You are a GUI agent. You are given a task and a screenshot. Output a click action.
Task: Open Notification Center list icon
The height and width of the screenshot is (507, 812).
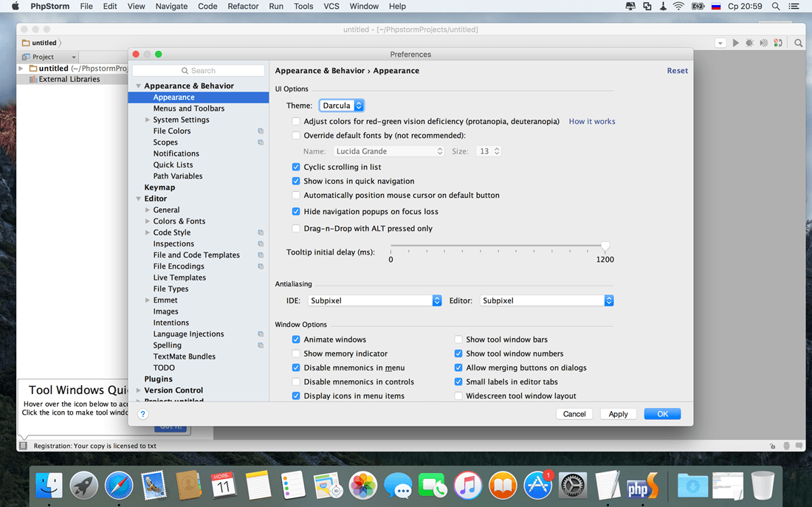point(794,6)
